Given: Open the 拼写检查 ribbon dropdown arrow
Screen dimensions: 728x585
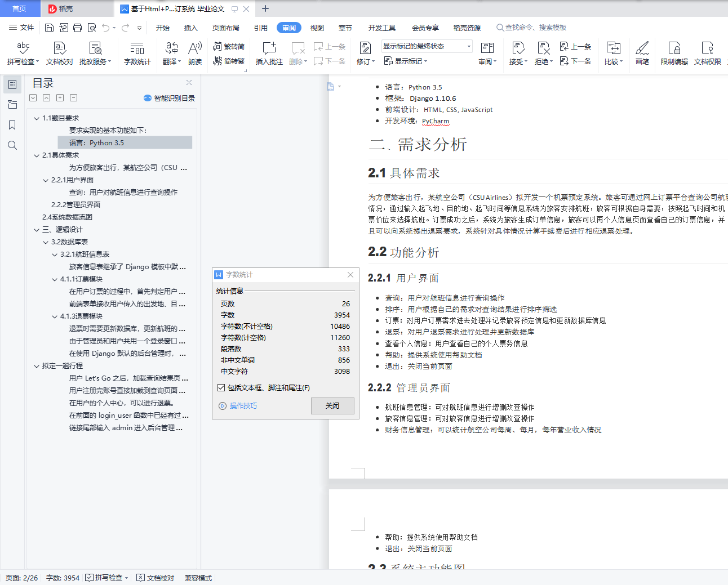Looking at the screenshot, I should coord(37,62).
